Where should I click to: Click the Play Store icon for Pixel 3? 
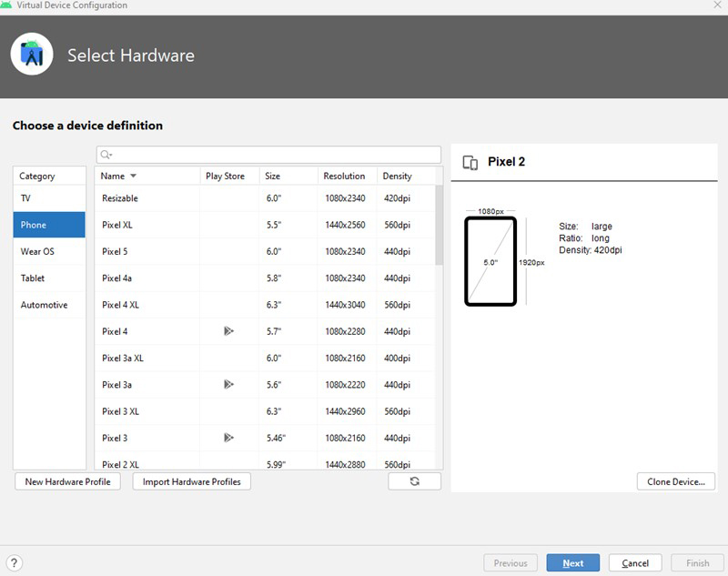[x=228, y=438]
